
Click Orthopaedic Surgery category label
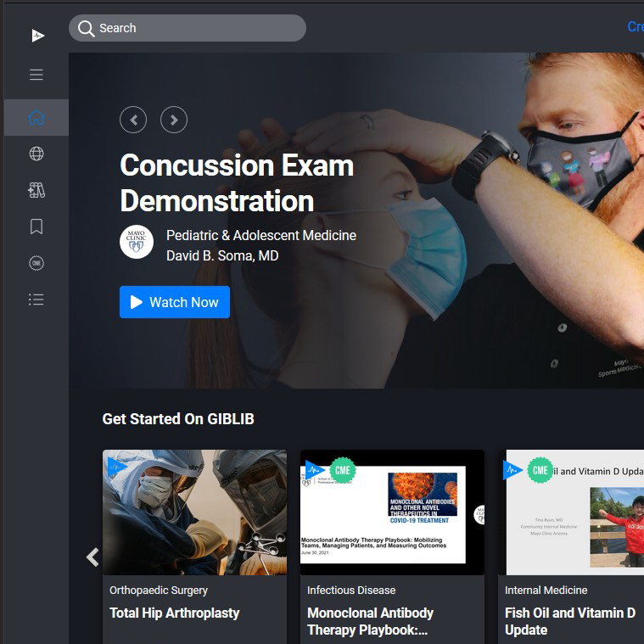(x=159, y=591)
